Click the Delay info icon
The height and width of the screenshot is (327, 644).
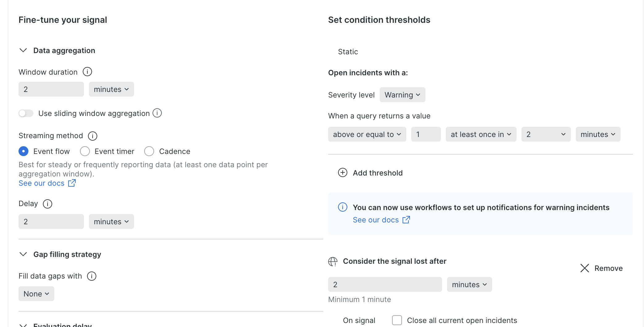click(x=48, y=204)
